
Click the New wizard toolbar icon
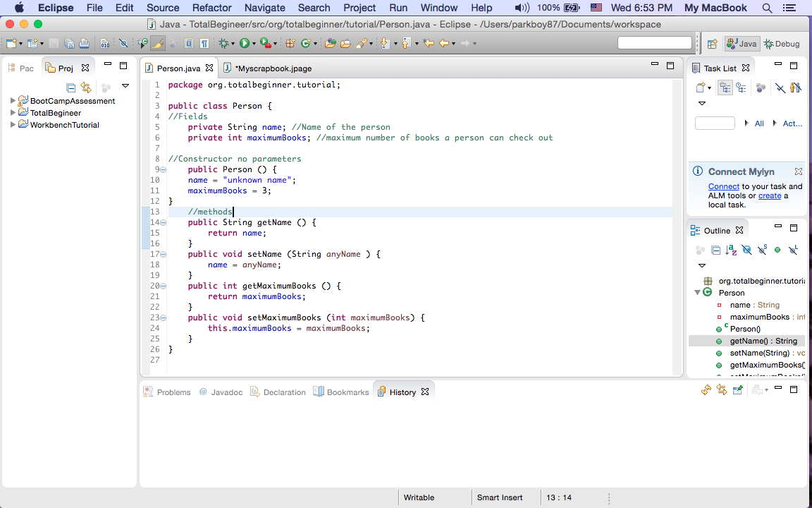11,44
